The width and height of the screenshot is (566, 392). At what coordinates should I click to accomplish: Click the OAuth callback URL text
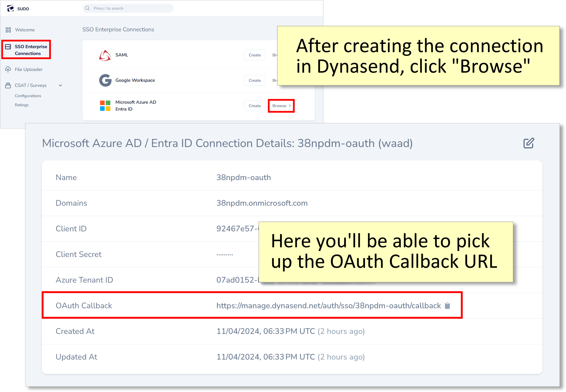click(x=328, y=306)
